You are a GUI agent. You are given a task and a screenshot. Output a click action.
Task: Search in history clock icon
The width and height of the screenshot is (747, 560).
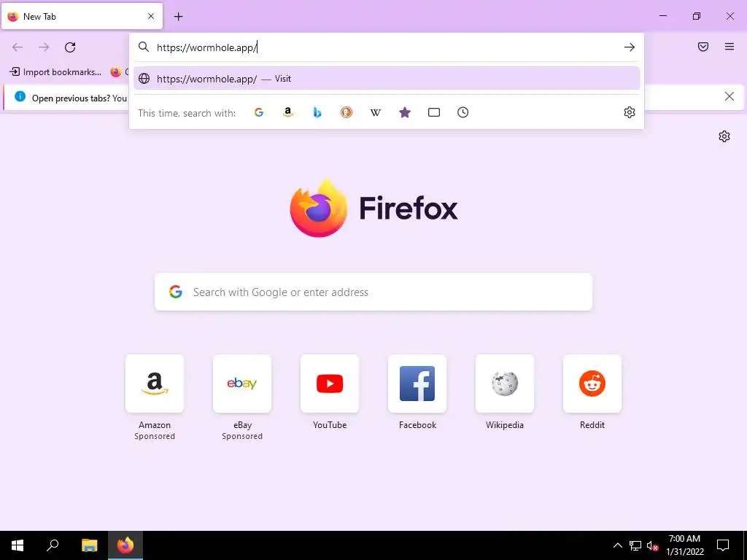(463, 112)
